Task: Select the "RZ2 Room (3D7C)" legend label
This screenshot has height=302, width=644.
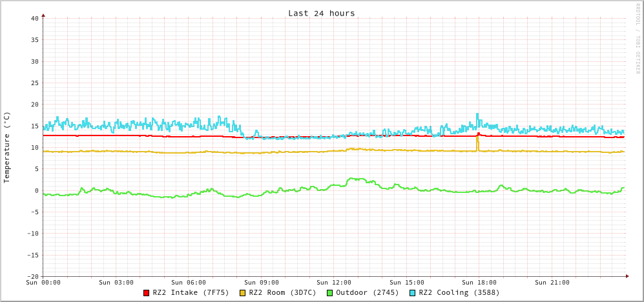Action: click(x=282, y=293)
